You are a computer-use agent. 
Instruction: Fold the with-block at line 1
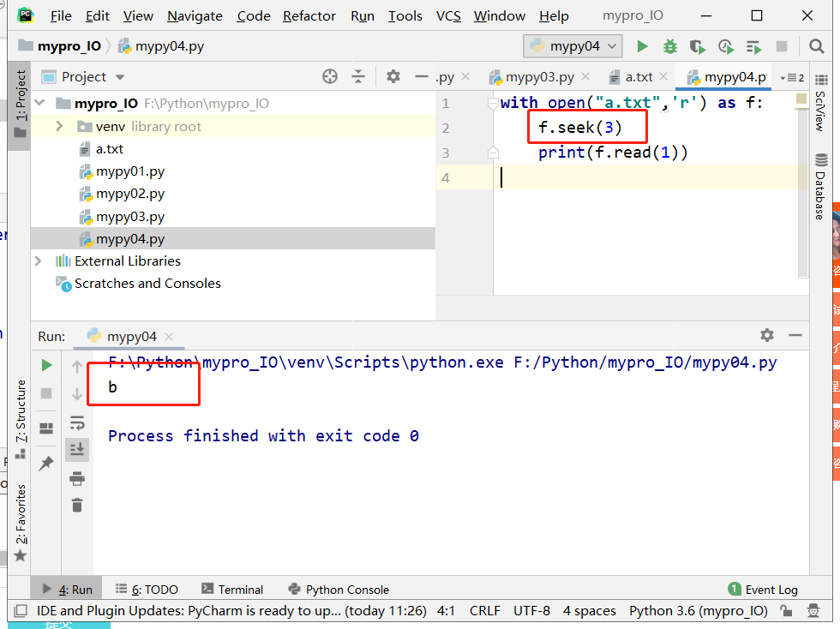(x=493, y=103)
